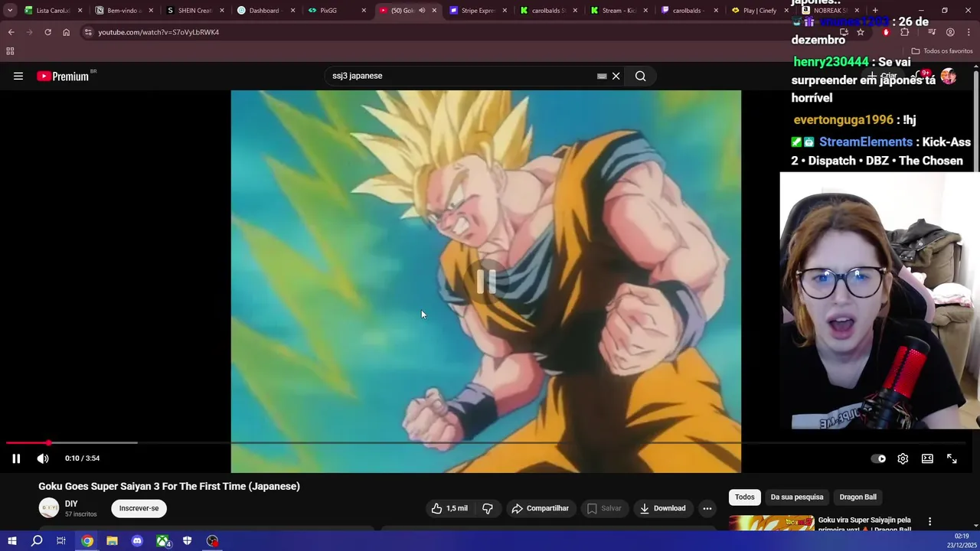Switch to the Stream - Kick tab
This screenshot has height=551, width=980.
click(619, 11)
